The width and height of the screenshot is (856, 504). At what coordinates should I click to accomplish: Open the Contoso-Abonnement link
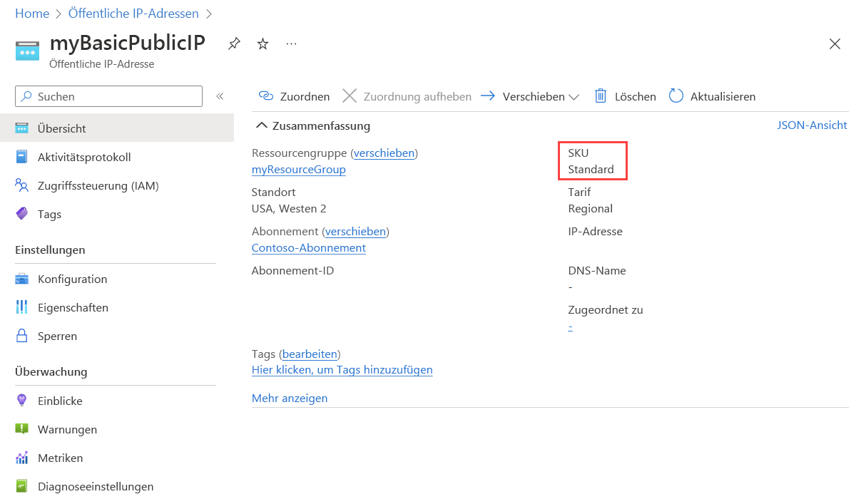309,248
